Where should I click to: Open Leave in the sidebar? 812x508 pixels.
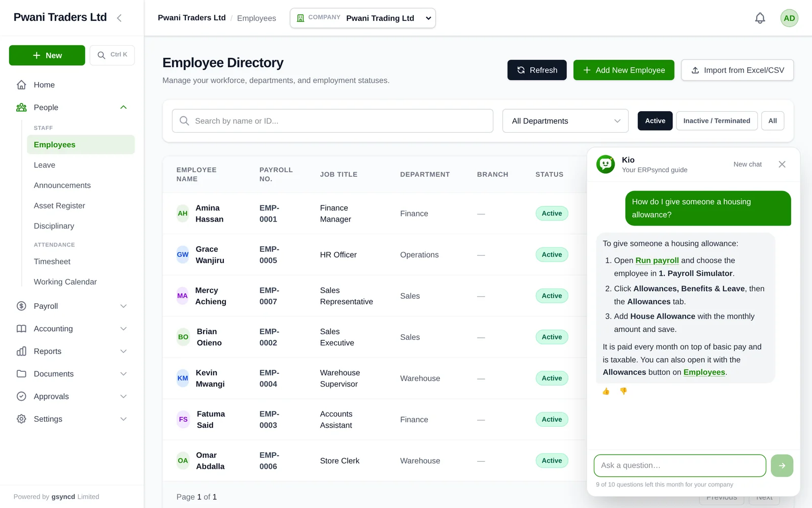point(81,165)
